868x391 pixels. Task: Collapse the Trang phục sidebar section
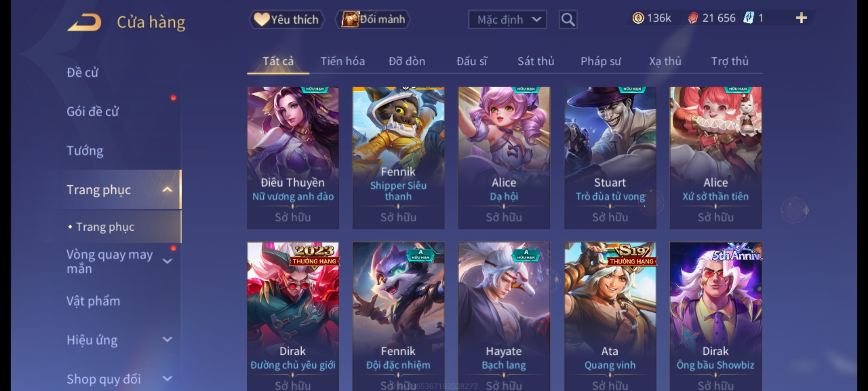[x=167, y=190]
